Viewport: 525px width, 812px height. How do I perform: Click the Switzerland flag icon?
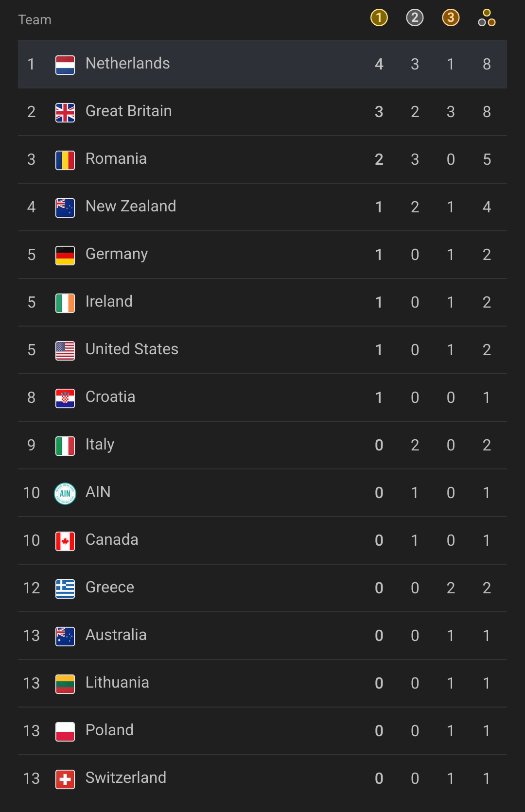point(65,779)
